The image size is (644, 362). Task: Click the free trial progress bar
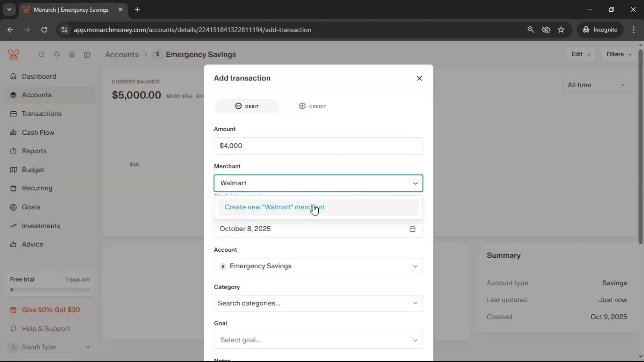click(x=50, y=290)
